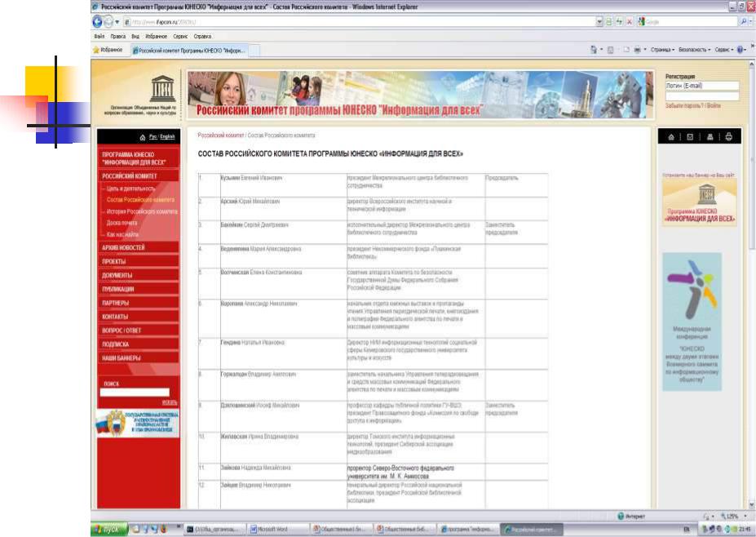The width and height of the screenshot is (756, 537).
Task: Open the АРХИВ НОВОСТЕЙ section
Action: (x=139, y=247)
